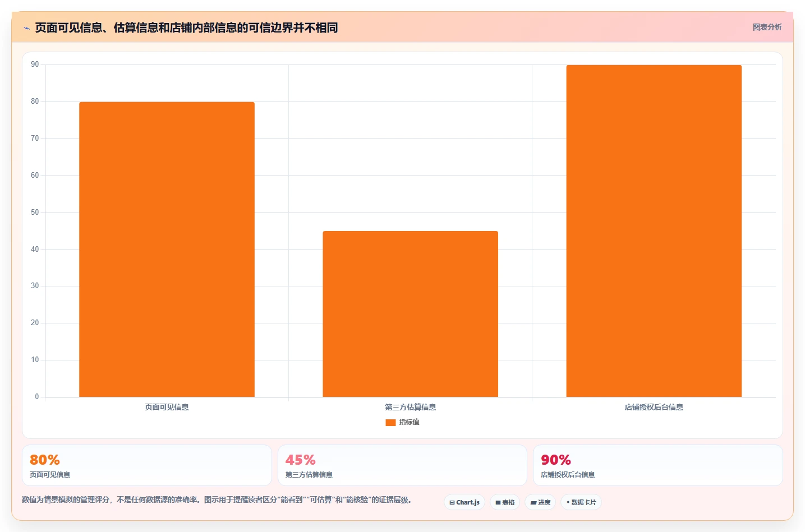This screenshot has width=805, height=532.
Task: Click the x-axis label 第三方估算信息
Action: [410, 407]
